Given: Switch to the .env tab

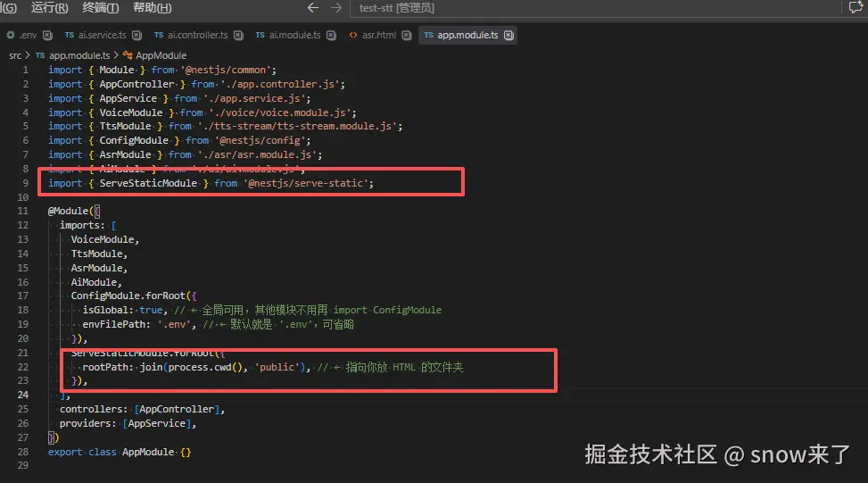Looking at the screenshot, I should tap(29, 35).
